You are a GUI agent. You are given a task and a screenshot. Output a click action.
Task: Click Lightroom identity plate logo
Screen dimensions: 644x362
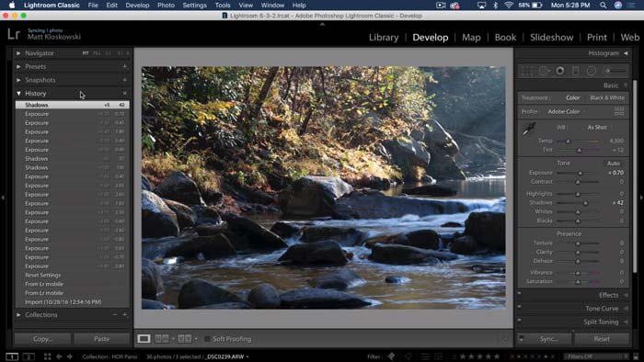pos(14,34)
